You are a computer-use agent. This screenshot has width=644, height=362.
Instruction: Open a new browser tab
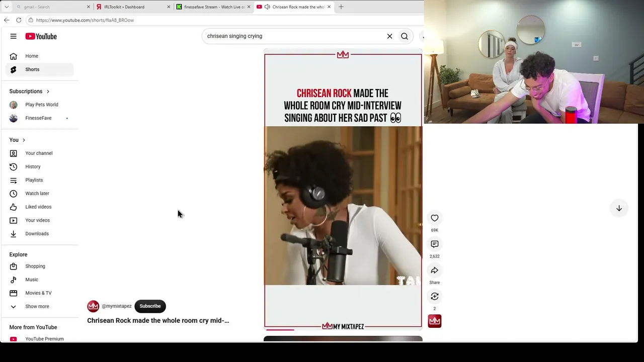tap(341, 7)
